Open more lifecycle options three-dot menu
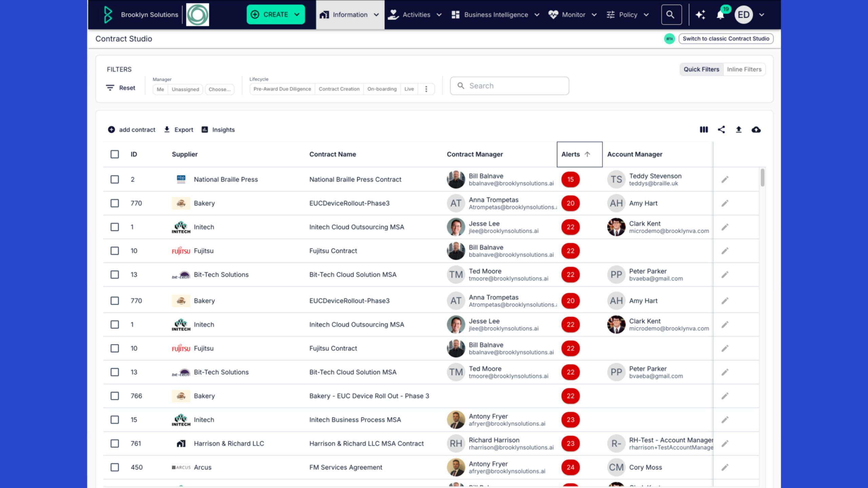Screen dimensions: 868x488 point(426,89)
